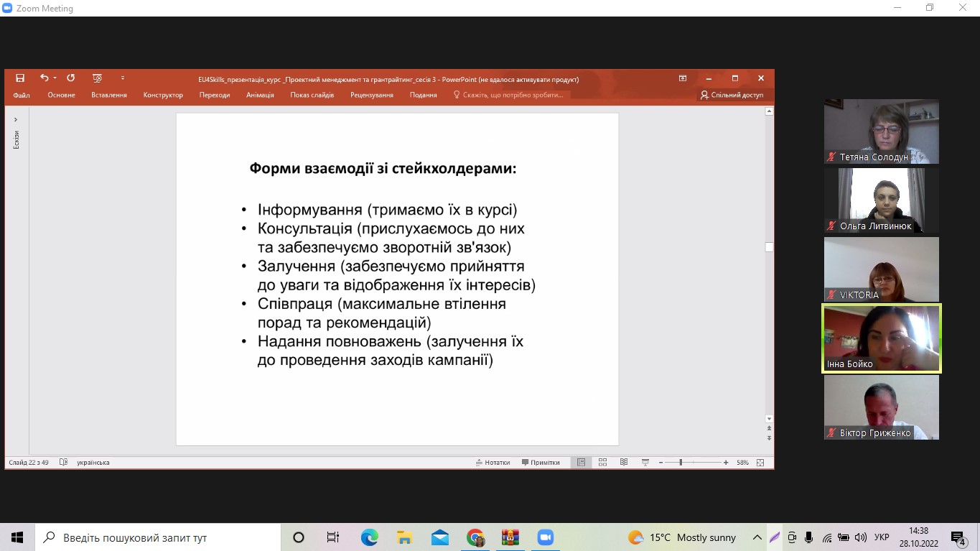Open the Undo history dropdown arrow
Screen dimensions: 980x551
[x=55, y=78]
